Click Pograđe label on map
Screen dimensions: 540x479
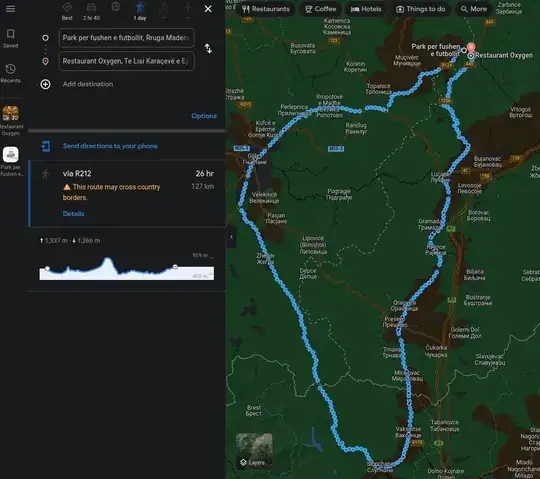click(339, 194)
